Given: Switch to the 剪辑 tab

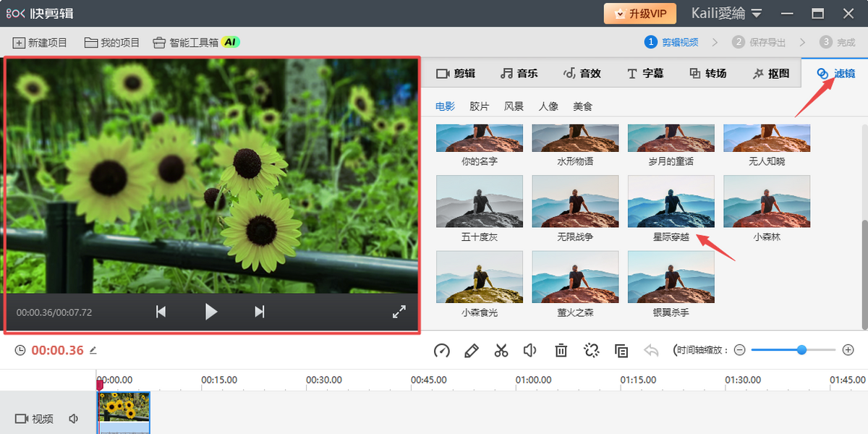Looking at the screenshot, I should pos(456,73).
